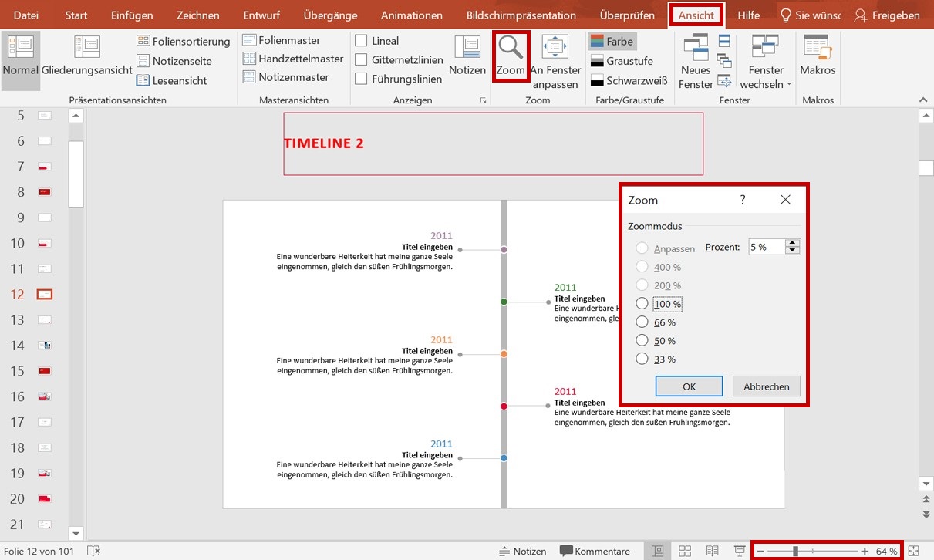Open help question mark in Zoom dialog
Viewport: 934px width, 560px height.
pyautogui.click(x=743, y=200)
